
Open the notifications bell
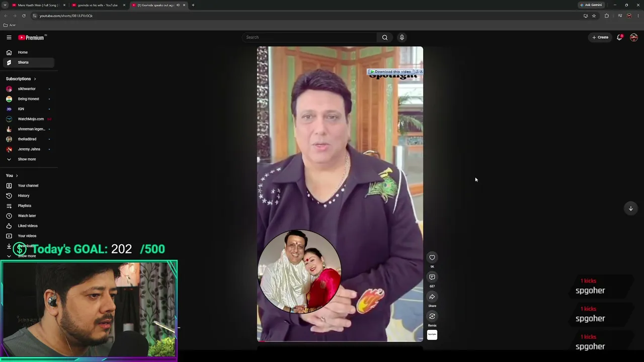click(620, 37)
